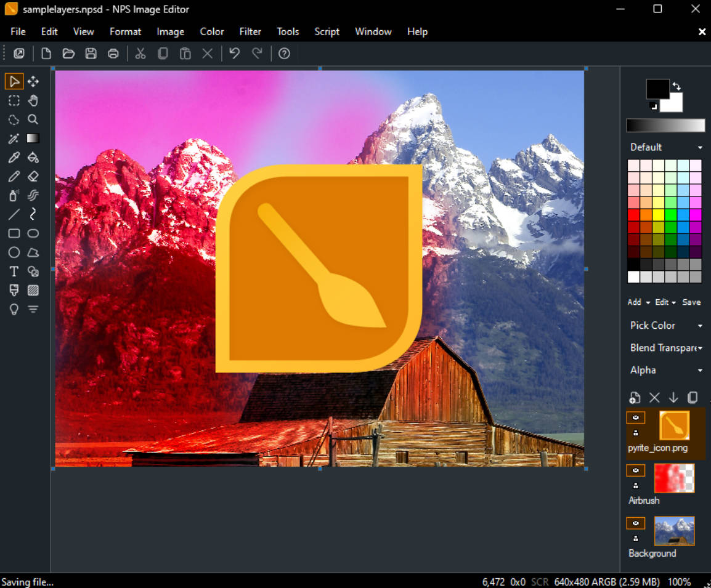
Task: Delete the selected layer with the X icon
Action: point(654,397)
